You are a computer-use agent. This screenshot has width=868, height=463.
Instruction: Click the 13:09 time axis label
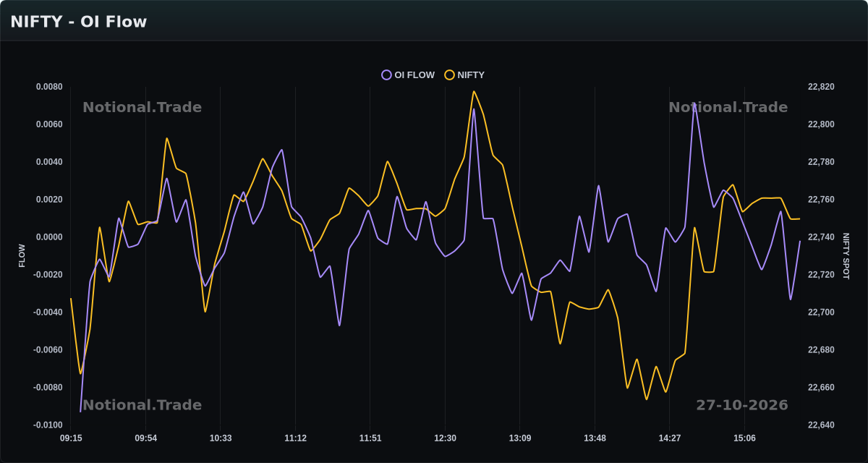point(519,438)
